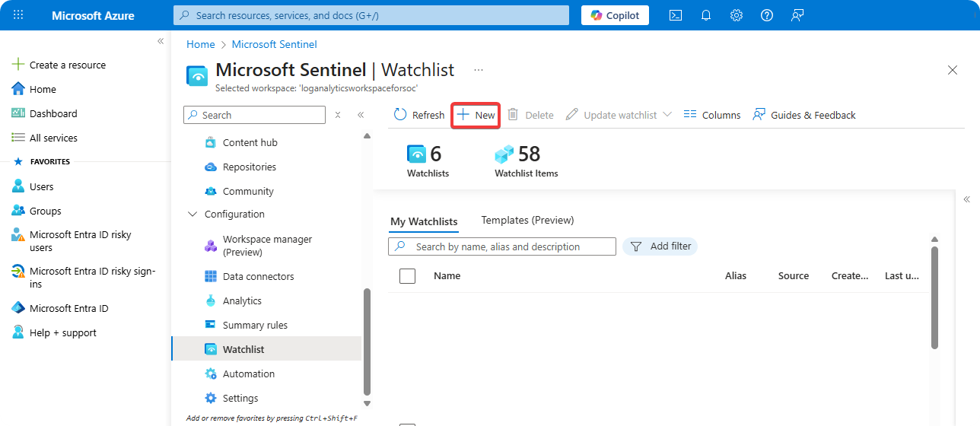This screenshot has width=980, height=426.
Task: Click the help question mark icon
Action: point(767,15)
